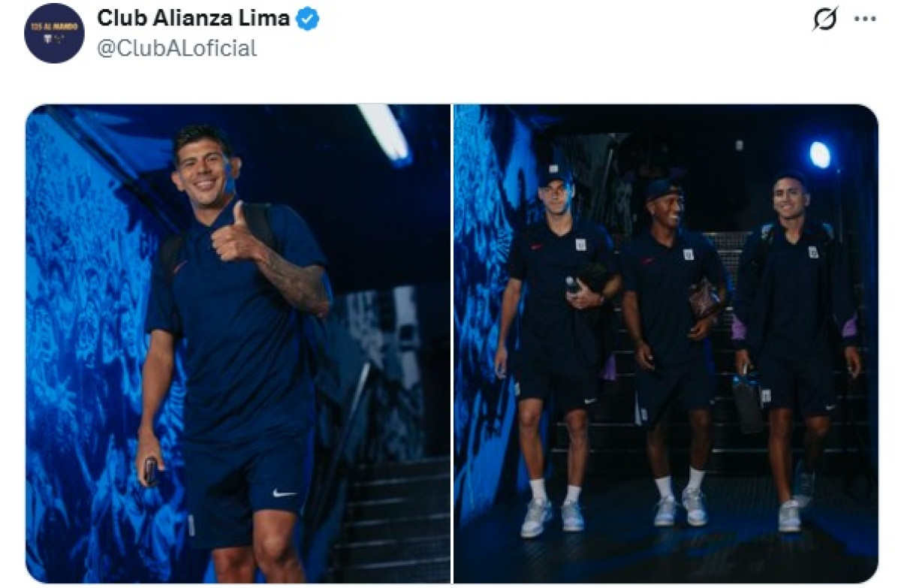This screenshot has height=588, width=901.
Task: Open the Grok explain-post icon
Action: tap(825, 20)
